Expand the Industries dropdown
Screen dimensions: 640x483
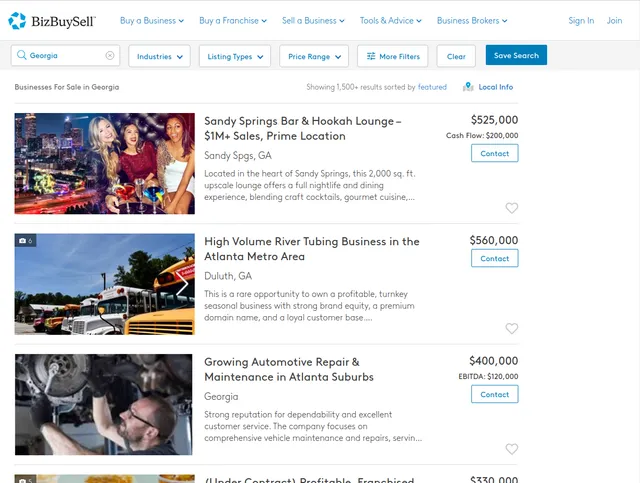click(x=160, y=57)
